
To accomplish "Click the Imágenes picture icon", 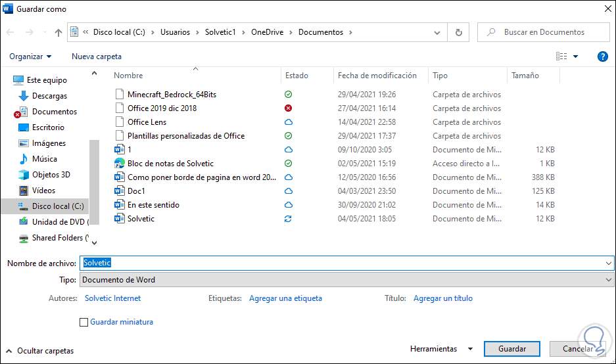I will pyautogui.click(x=24, y=143).
